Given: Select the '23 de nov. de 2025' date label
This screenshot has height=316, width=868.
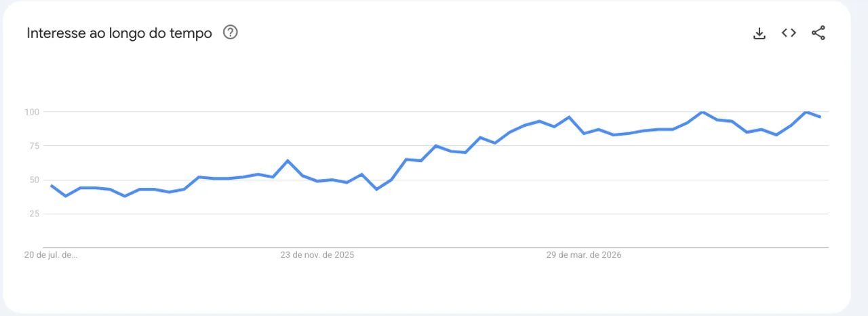Looking at the screenshot, I should point(317,256).
